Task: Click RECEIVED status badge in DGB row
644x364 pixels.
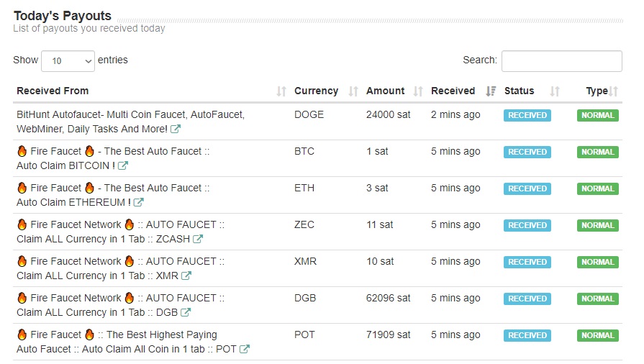Action: pos(527,299)
